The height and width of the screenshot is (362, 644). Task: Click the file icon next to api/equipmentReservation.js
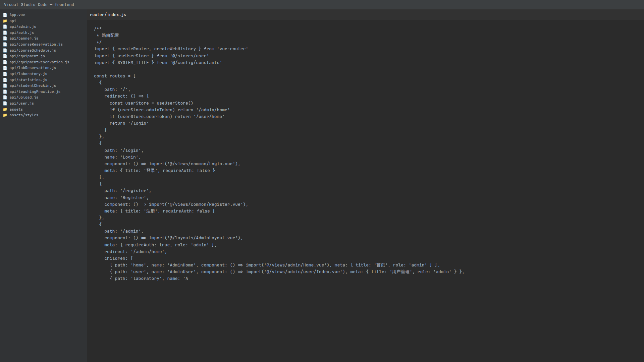[x=5, y=62]
